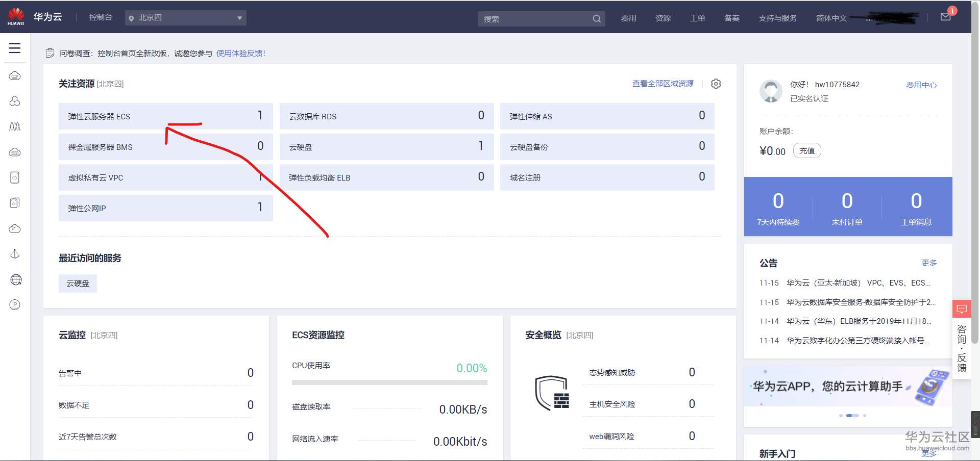
Task: Open the mail notifications envelope
Action: [x=946, y=17]
